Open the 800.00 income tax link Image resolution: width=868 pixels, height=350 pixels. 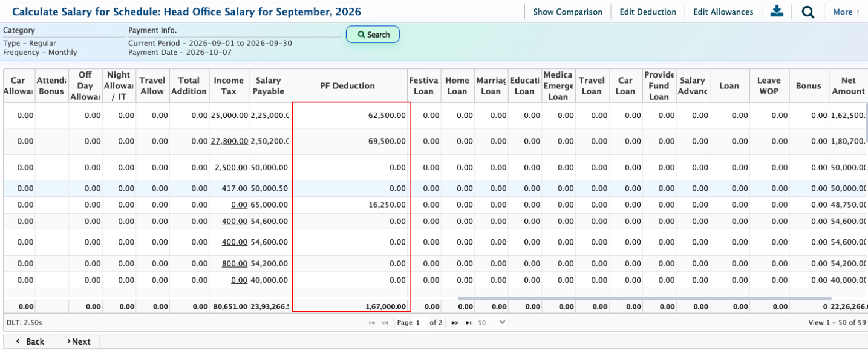(x=235, y=263)
